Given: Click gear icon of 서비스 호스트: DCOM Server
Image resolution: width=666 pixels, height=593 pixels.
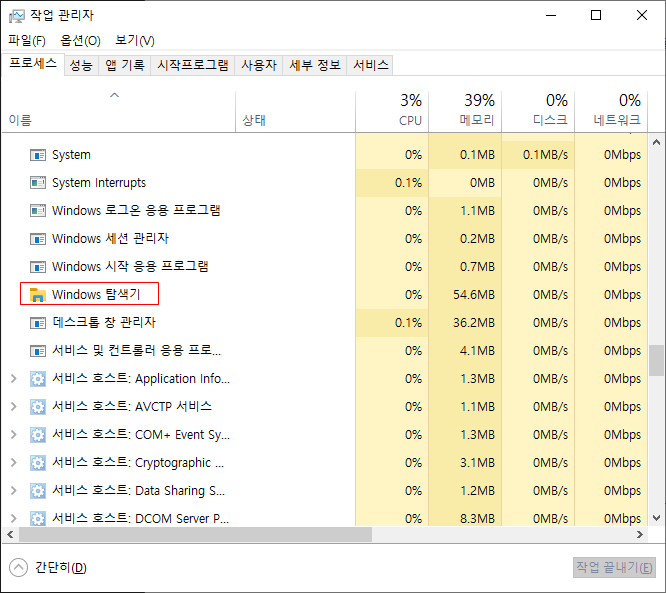Looking at the screenshot, I should point(38,519).
